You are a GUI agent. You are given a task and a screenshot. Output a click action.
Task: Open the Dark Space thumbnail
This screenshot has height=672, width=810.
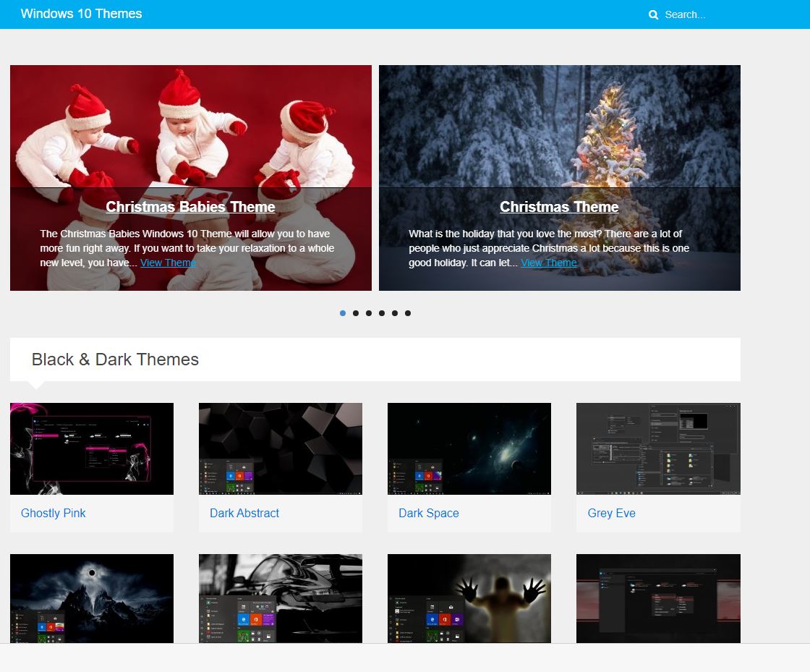tap(469, 449)
